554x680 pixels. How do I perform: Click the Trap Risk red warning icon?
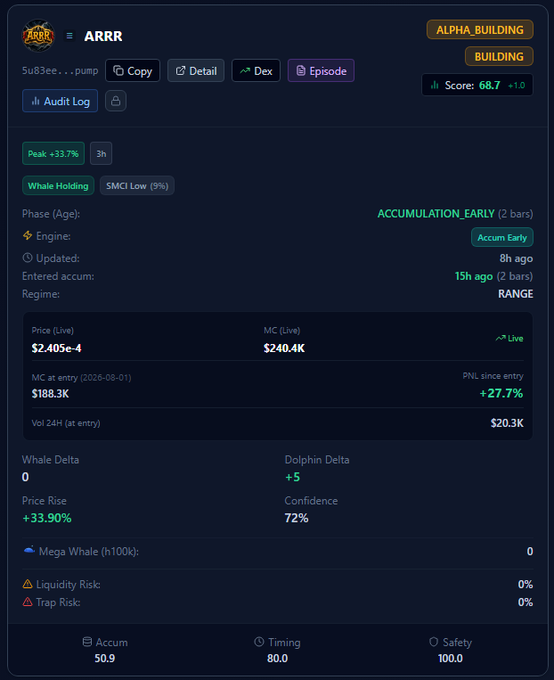click(27, 602)
